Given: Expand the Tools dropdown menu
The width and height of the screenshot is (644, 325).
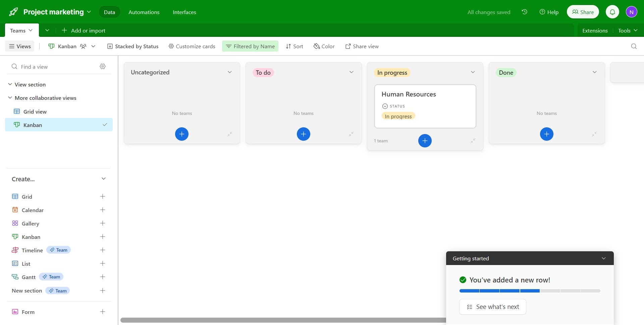Looking at the screenshot, I should coord(628,30).
